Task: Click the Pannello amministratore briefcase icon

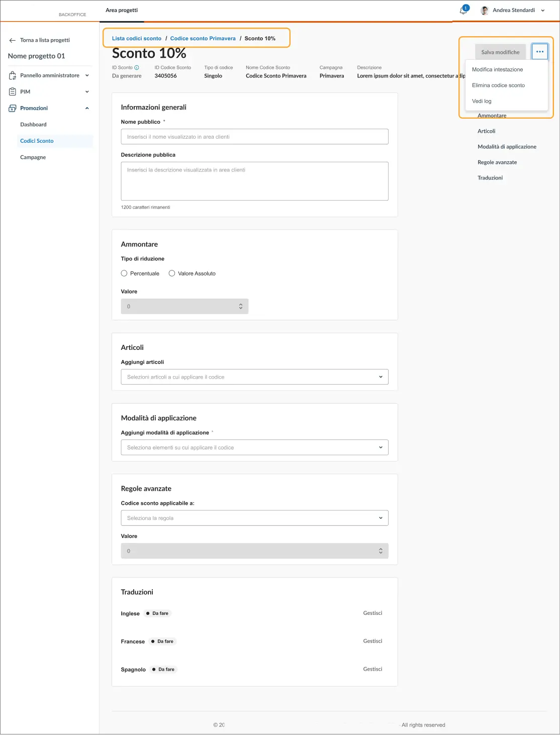Action: click(13, 75)
